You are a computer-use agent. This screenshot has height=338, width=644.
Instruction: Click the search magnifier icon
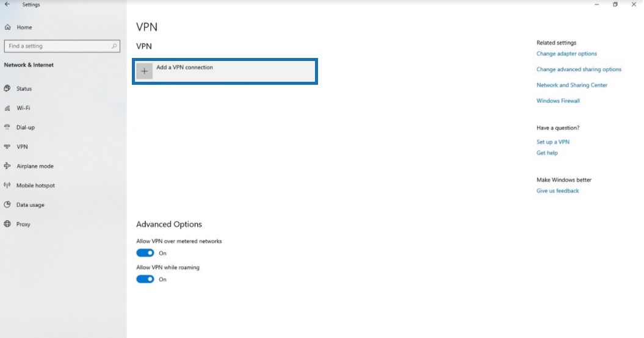pyautogui.click(x=114, y=46)
